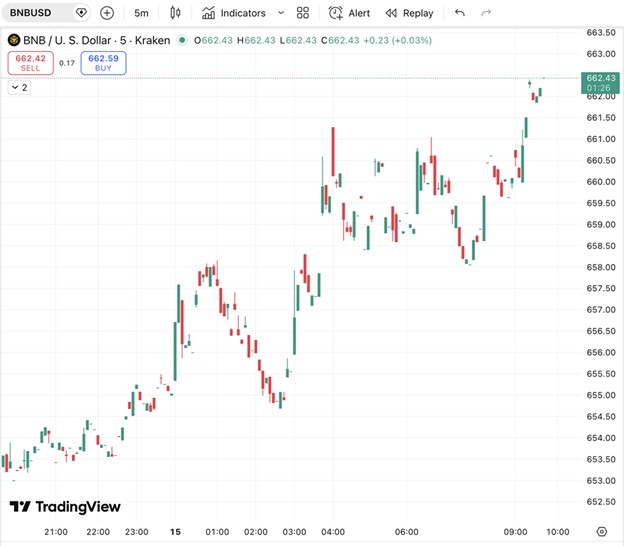Screen dimensions: 624x546
Task: Click the TradingView logo
Action: pos(65,507)
